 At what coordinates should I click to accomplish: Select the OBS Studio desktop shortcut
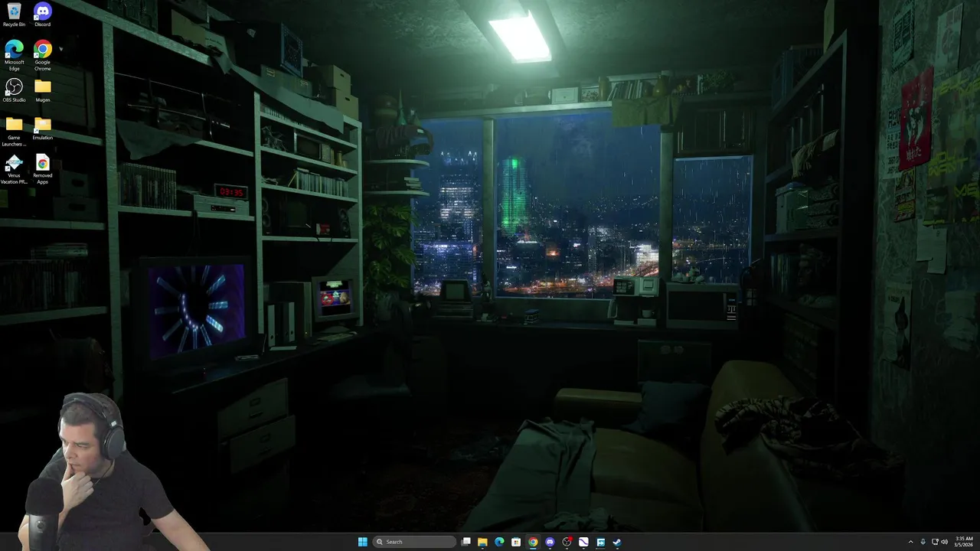coord(14,90)
